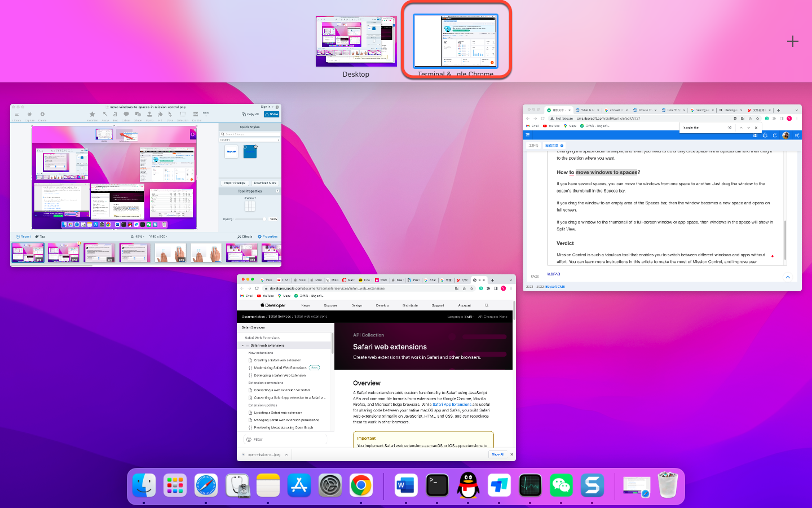Viewport: 812px width, 508px height.
Task: Open the Trash in the Dock
Action: pos(668,485)
